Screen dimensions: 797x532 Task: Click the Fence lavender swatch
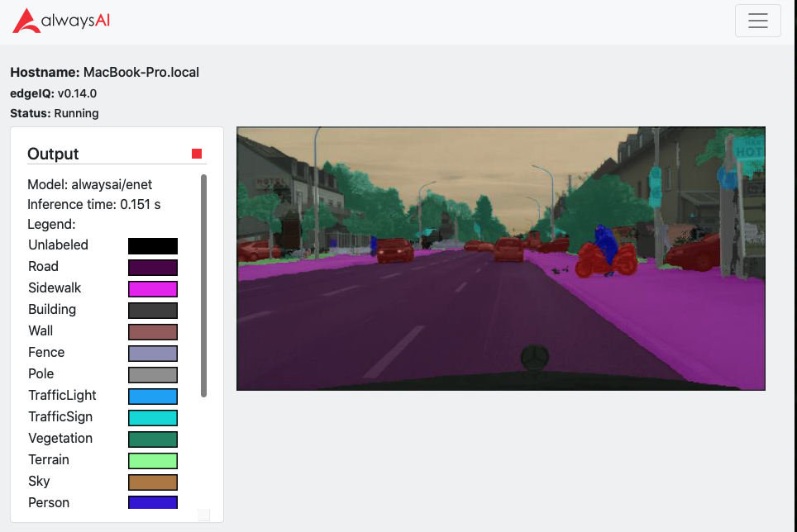[x=152, y=354]
